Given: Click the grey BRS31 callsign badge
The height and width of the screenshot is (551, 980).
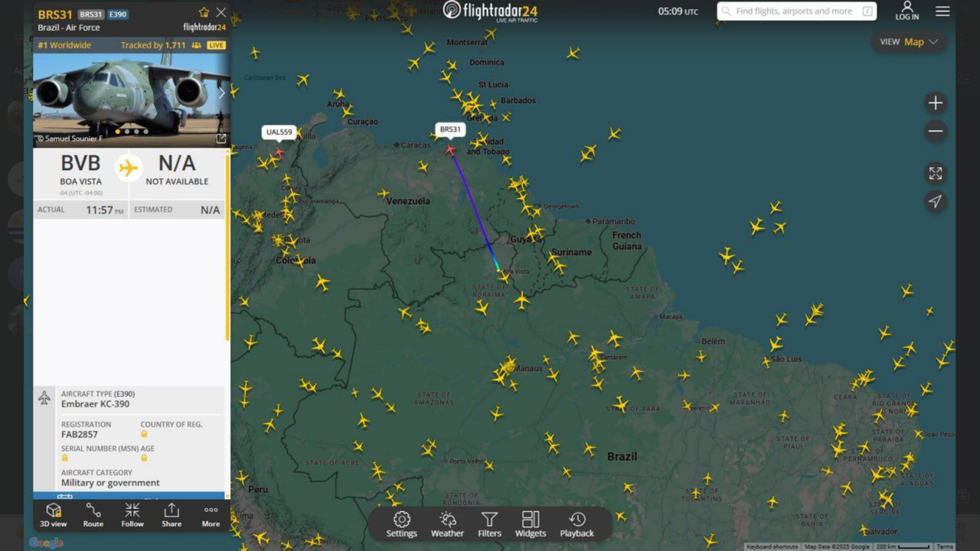Looking at the screenshot, I should coord(90,14).
